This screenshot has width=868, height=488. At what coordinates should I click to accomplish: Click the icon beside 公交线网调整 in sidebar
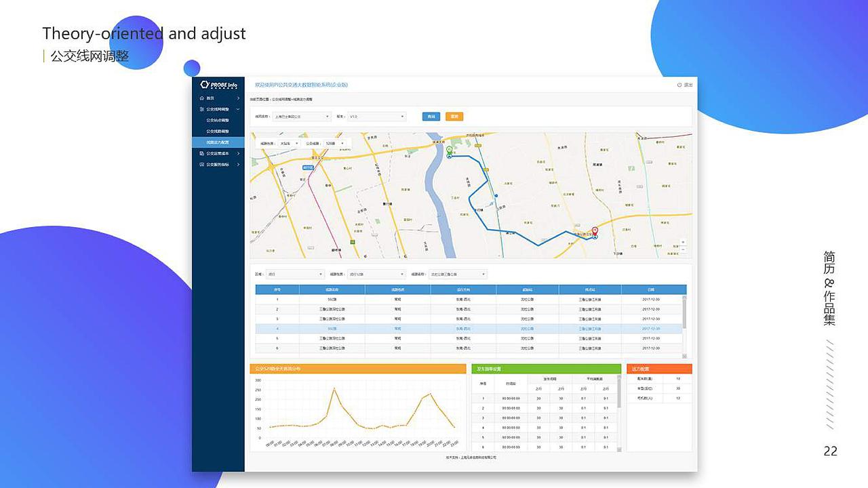202,109
